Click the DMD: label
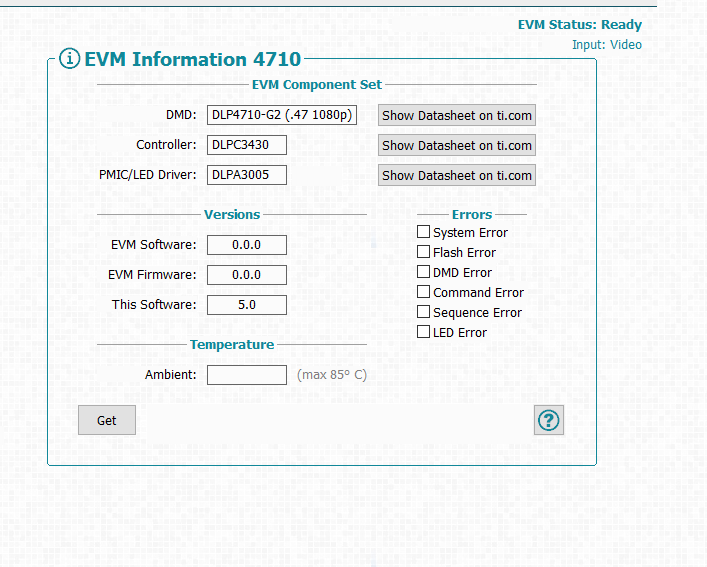 click(181, 115)
